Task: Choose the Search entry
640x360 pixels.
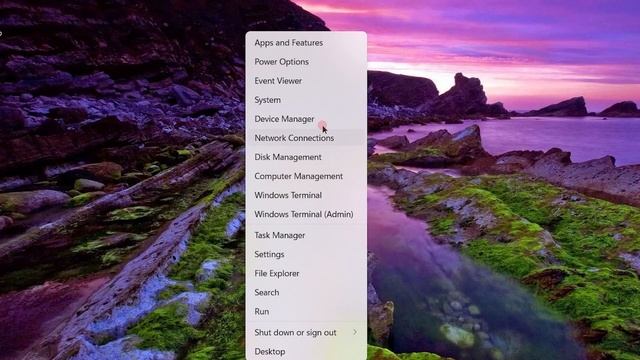Action: pos(306,292)
